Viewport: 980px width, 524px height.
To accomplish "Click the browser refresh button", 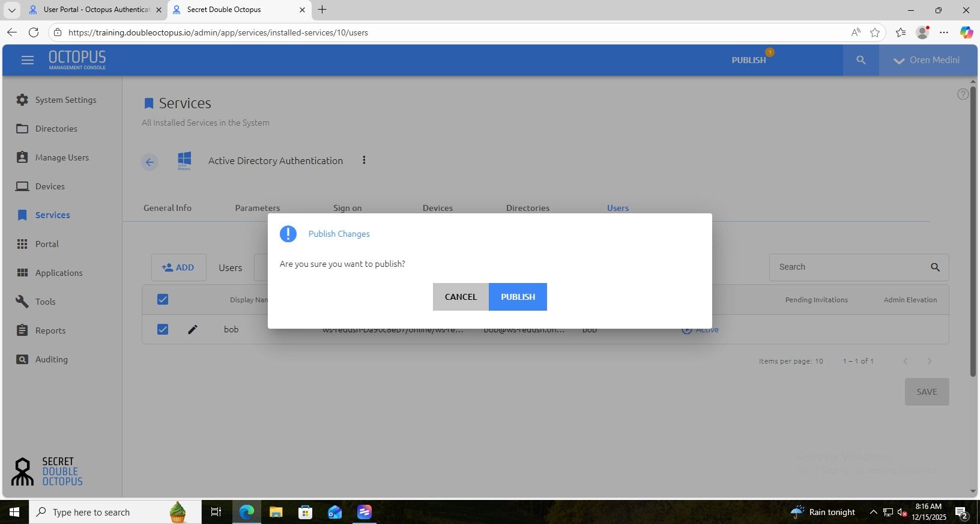I will coord(34,32).
